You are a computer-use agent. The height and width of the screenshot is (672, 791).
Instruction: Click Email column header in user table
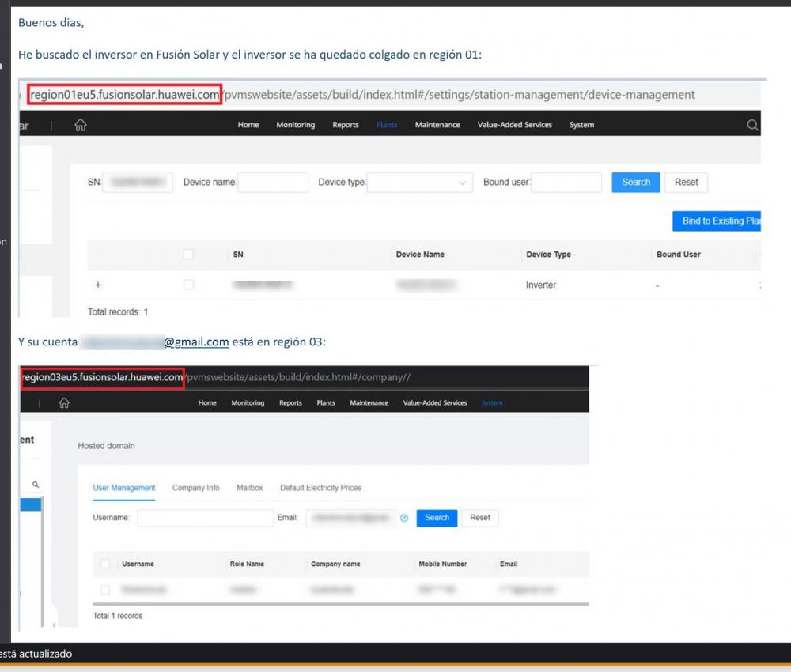click(509, 564)
